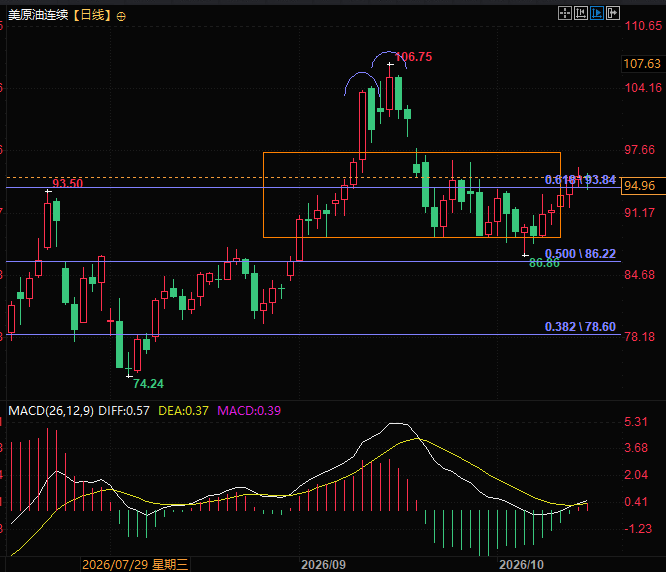Select the 日线 period label
Screen dimensions: 666x572
[92, 15]
